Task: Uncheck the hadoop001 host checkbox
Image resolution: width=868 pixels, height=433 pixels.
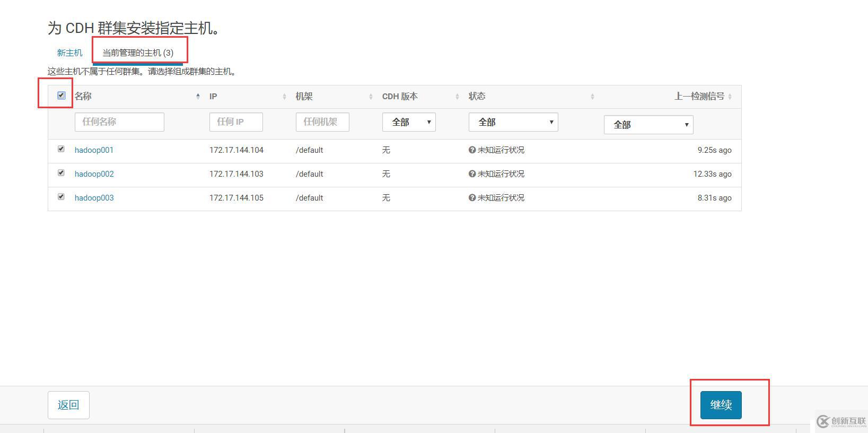Action: pyautogui.click(x=61, y=149)
